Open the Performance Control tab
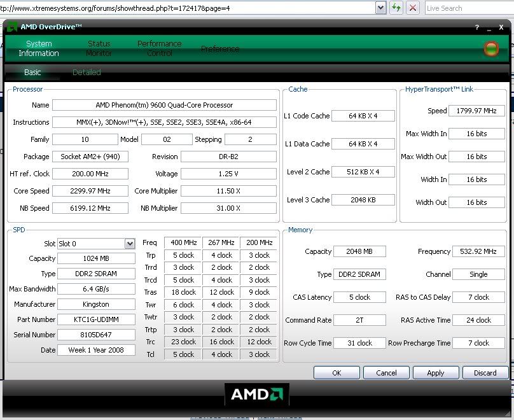514x420 pixels. coord(159,48)
